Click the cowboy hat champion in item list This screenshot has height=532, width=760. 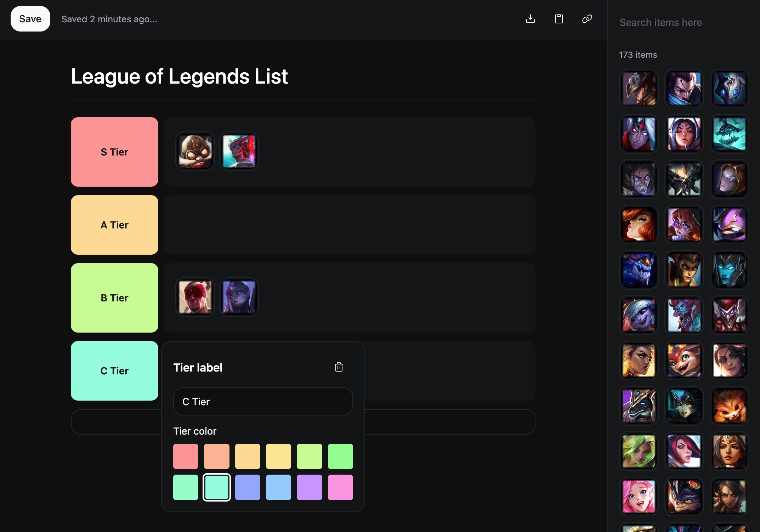[x=639, y=89]
